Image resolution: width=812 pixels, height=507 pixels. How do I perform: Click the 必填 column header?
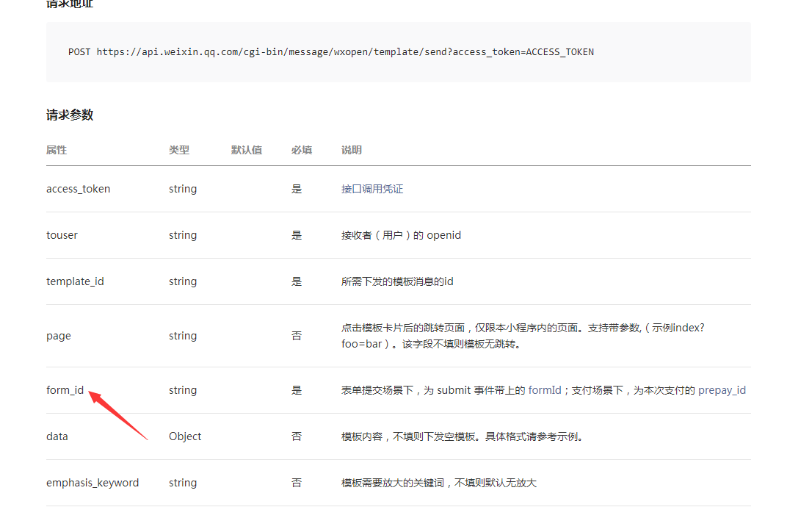point(302,151)
